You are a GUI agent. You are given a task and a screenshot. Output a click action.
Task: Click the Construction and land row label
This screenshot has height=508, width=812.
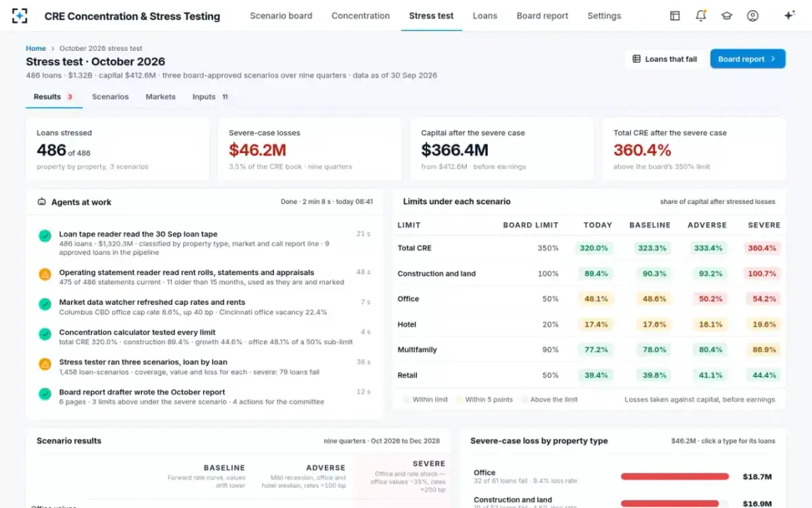click(x=436, y=274)
